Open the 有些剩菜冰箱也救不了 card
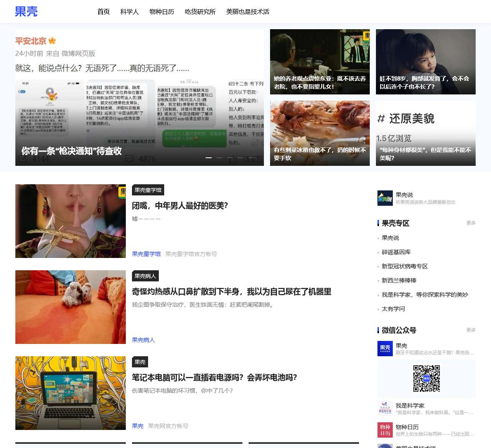Screen dimensions: 491x448 click(x=320, y=133)
